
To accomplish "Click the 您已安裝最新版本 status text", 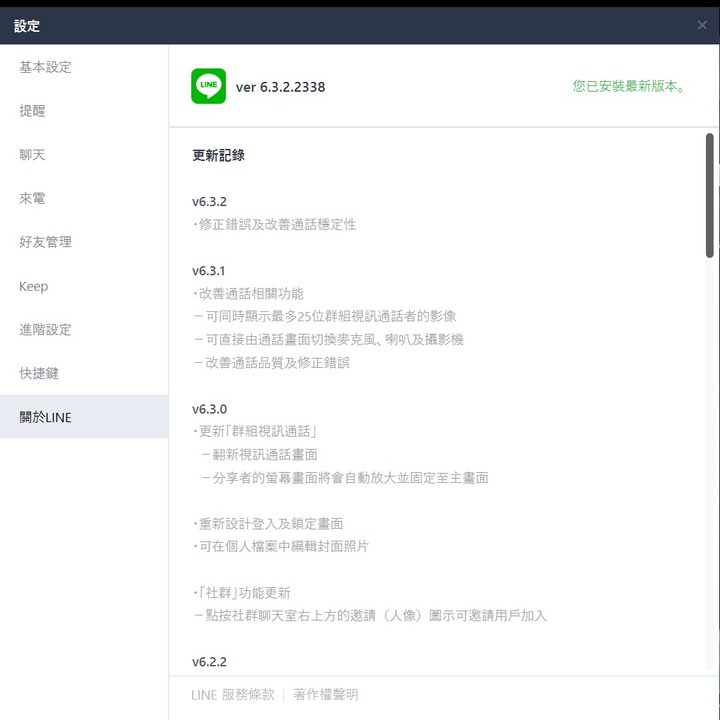I will [x=629, y=86].
